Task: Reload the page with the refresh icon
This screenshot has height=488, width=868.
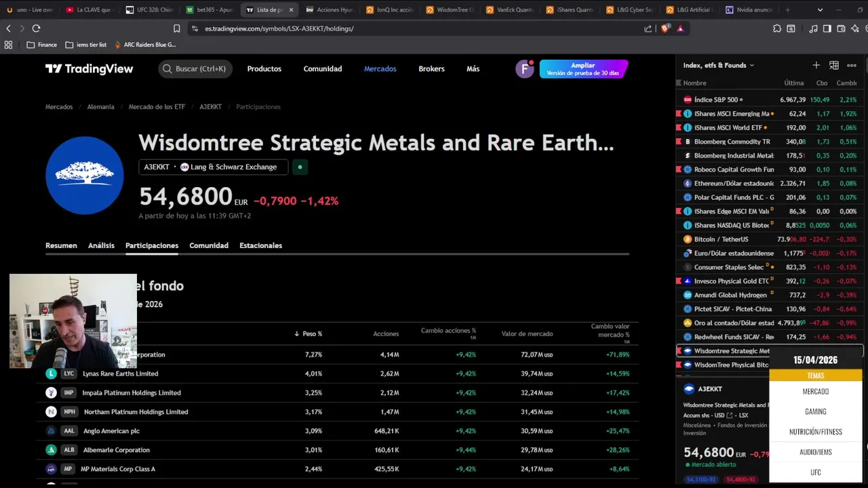Action: point(36,28)
